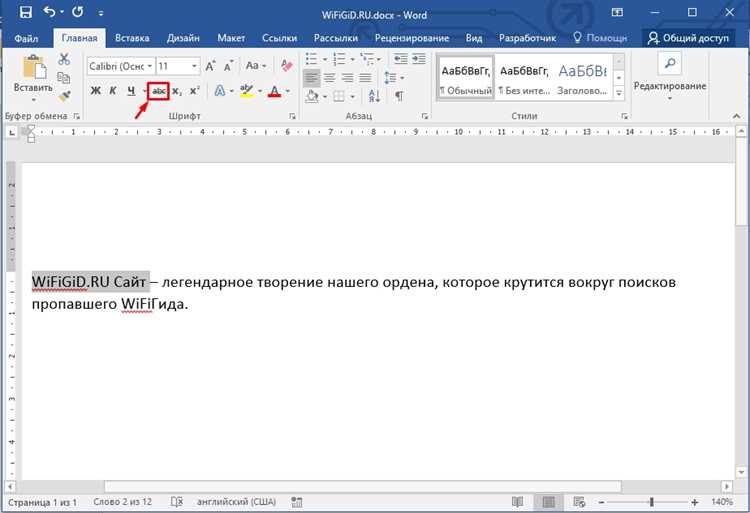Expand the styles gallery more arrow
Screen dimensions: 750x513
pyautogui.click(x=619, y=94)
